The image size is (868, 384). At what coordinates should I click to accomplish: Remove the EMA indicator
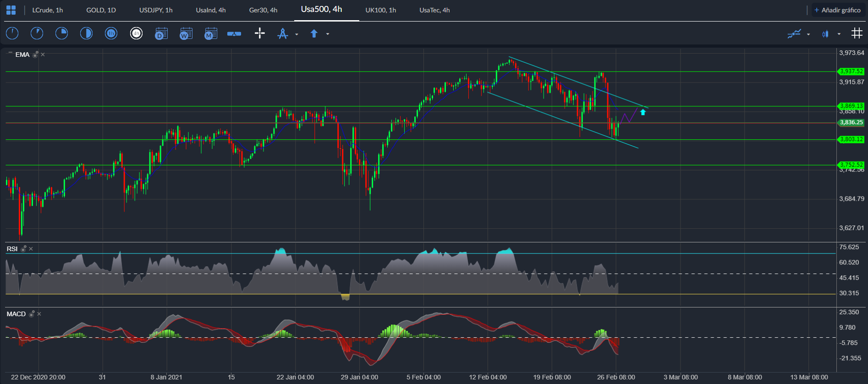coord(43,55)
